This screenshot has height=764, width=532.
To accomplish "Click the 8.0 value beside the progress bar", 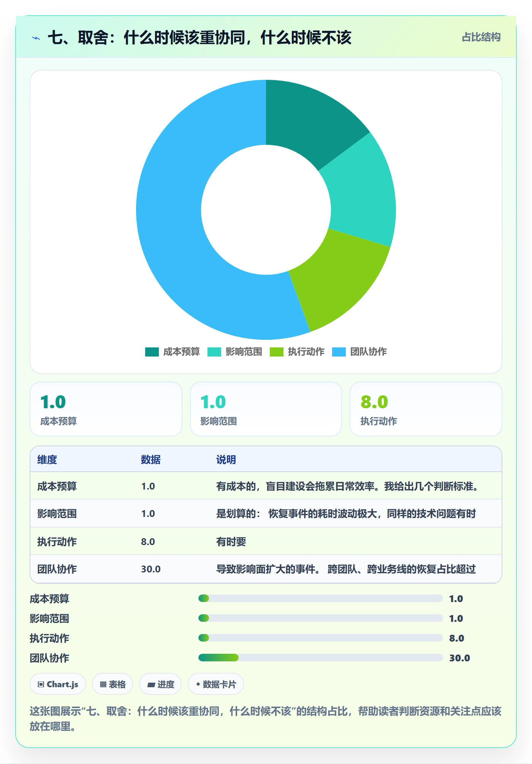I will (456, 638).
